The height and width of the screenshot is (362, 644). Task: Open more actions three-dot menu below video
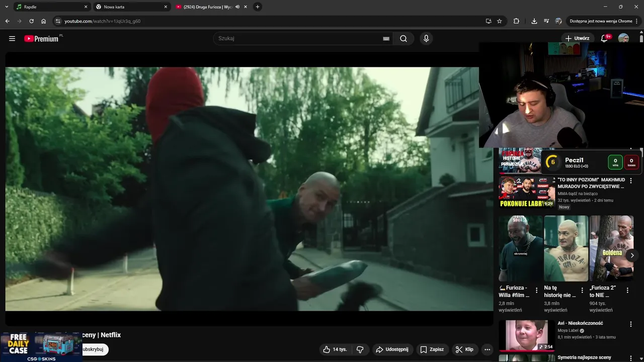487,349
